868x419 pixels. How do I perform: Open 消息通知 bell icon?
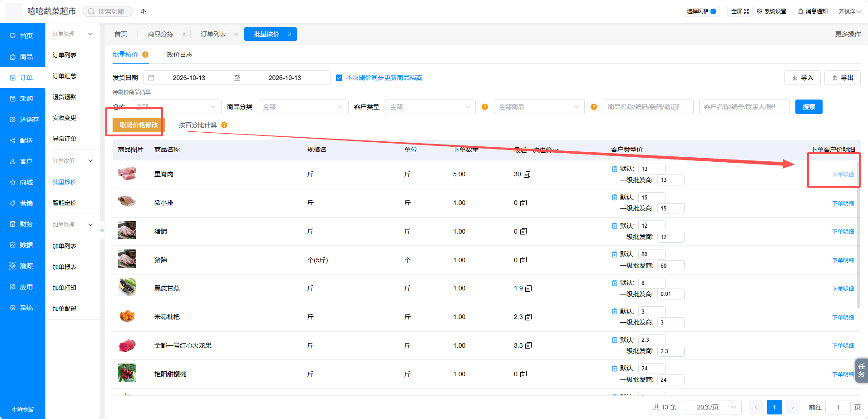pos(800,11)
